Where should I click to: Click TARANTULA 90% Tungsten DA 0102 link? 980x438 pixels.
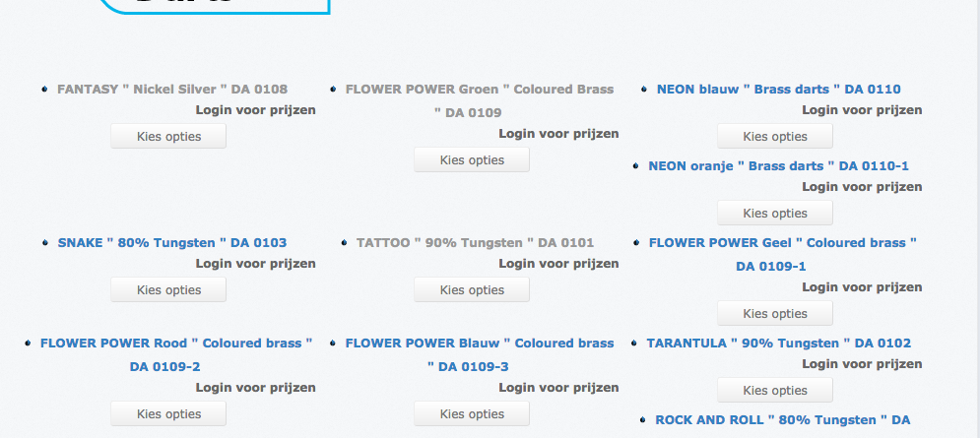778,344
